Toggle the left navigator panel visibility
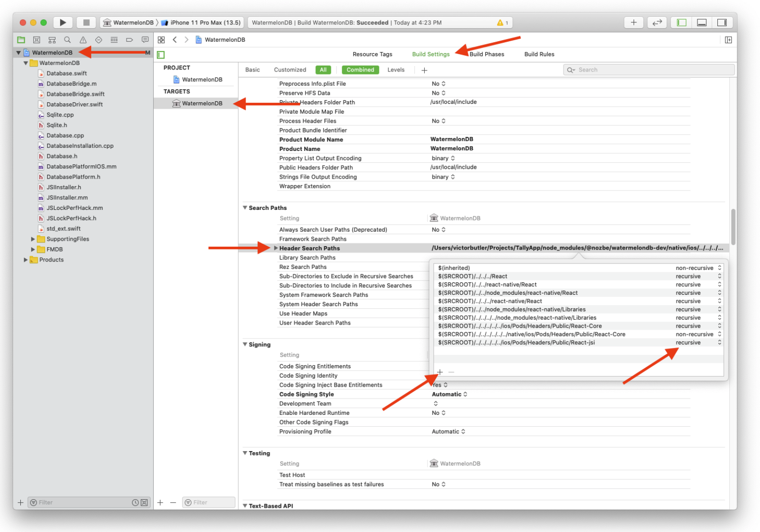 click(682, 22)
